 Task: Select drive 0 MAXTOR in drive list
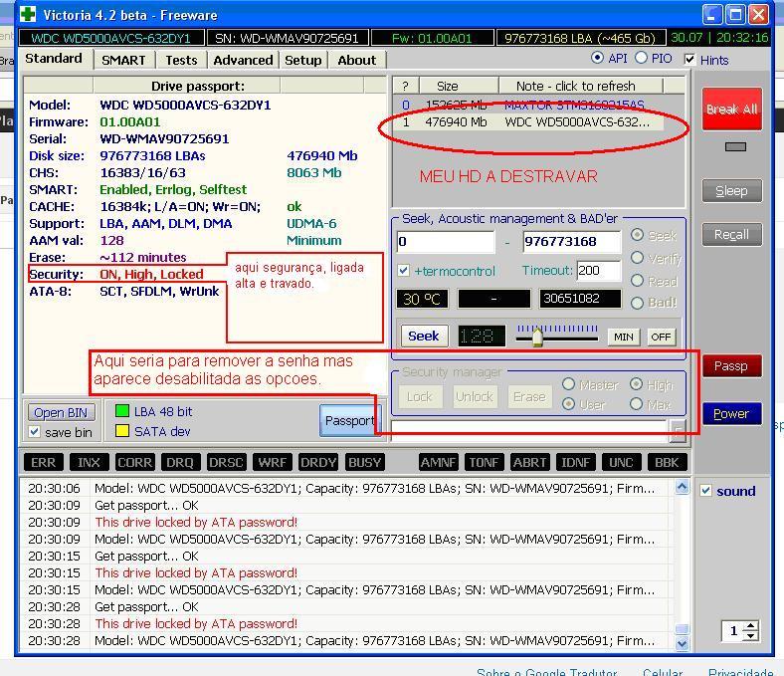pyautogui.click(x=528, y=106)
